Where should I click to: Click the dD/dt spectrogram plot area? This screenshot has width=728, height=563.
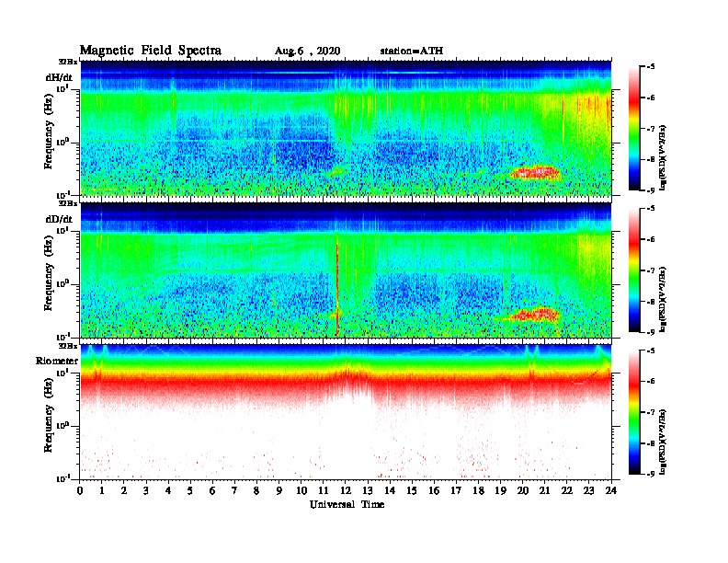(x=346, y=270)
